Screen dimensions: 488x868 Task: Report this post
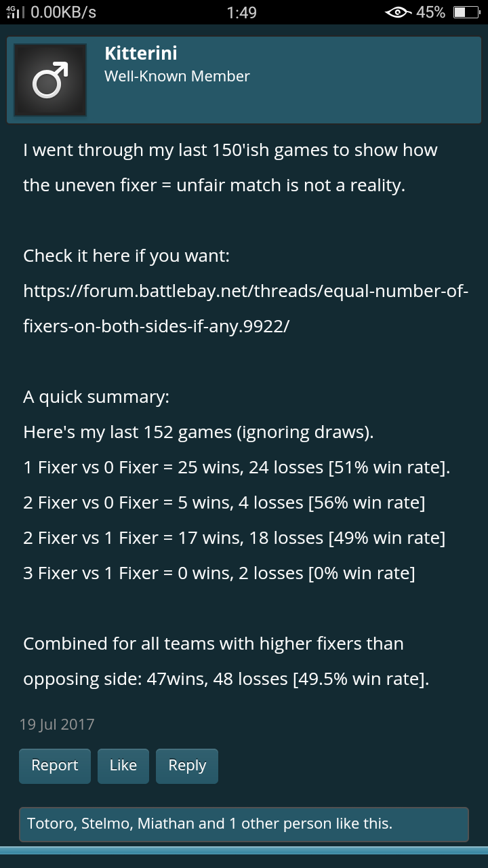(x=54, y=766)
